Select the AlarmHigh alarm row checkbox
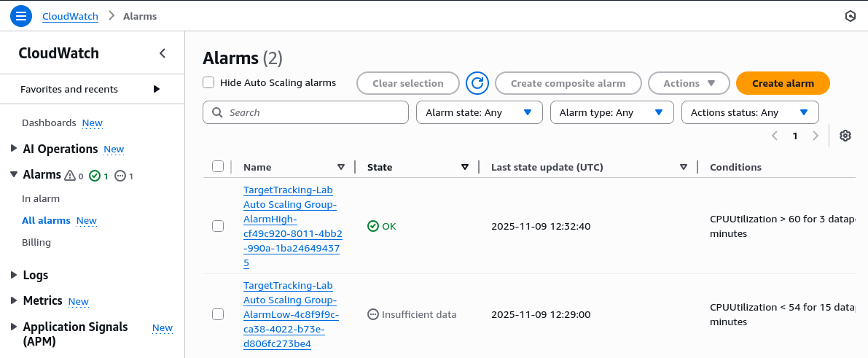Viewport: 868px width, 358px height. pyautogui.click(x=218, y=226)
